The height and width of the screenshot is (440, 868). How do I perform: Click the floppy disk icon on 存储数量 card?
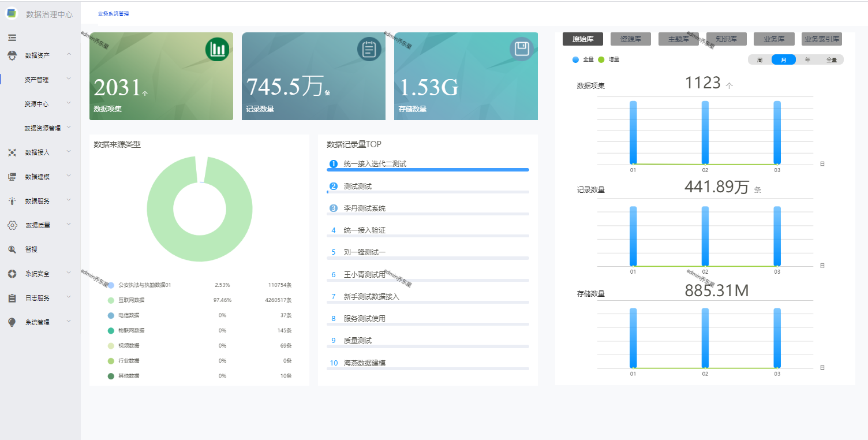point(522,49)
